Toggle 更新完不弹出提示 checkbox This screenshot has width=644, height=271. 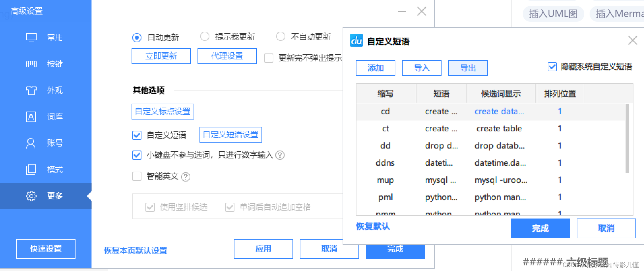point(269,58)
